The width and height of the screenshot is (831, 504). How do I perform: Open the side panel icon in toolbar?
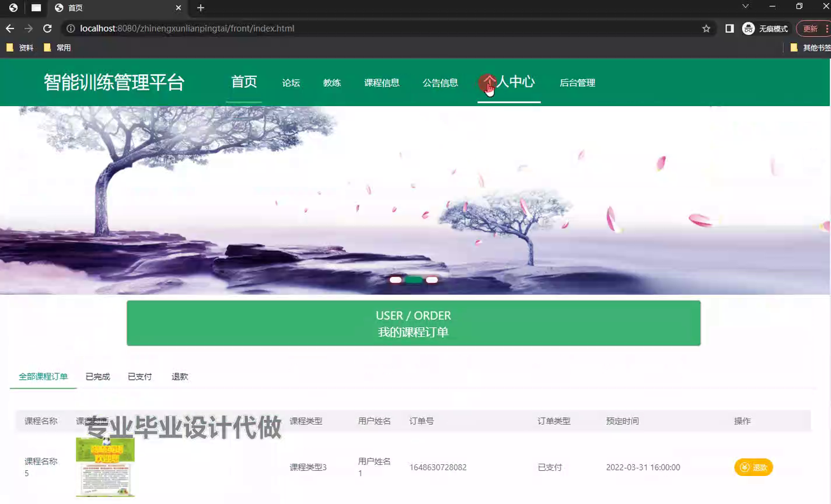(x=729, y=28)
